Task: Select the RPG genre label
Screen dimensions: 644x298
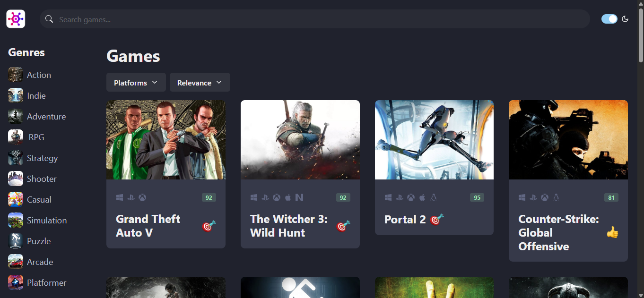Action: tap(36, 137)
